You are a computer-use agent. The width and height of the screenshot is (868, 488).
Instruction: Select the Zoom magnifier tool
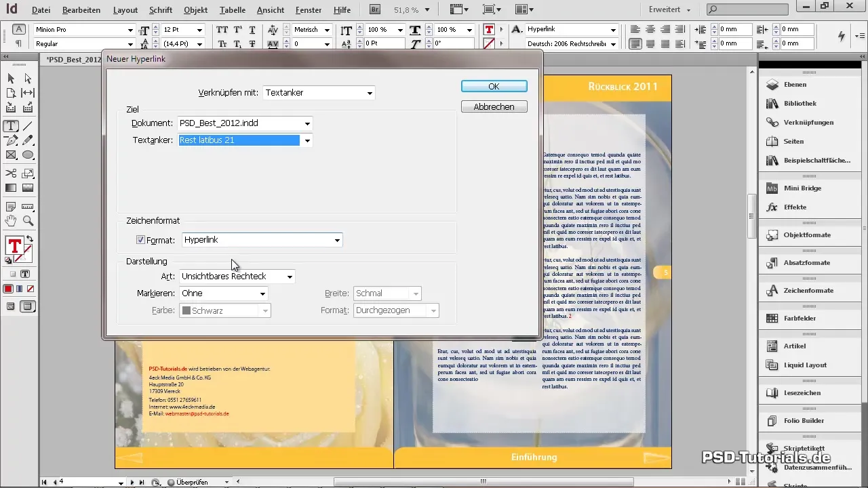coord(28,221)
